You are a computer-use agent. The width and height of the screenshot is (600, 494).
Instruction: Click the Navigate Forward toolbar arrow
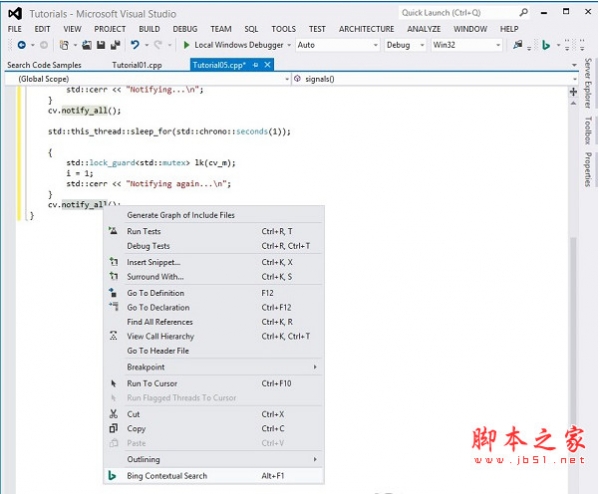(44, 45)
